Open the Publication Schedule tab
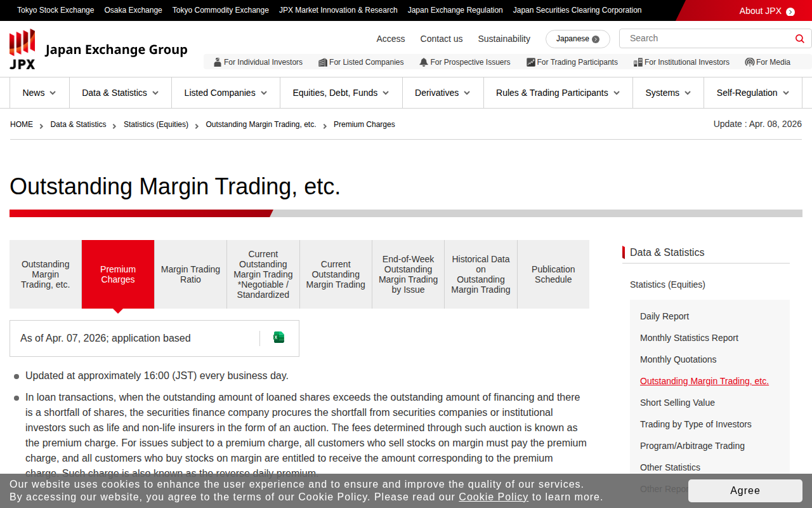Viewport: 812px width, 508px height. [x=553, y=274]
